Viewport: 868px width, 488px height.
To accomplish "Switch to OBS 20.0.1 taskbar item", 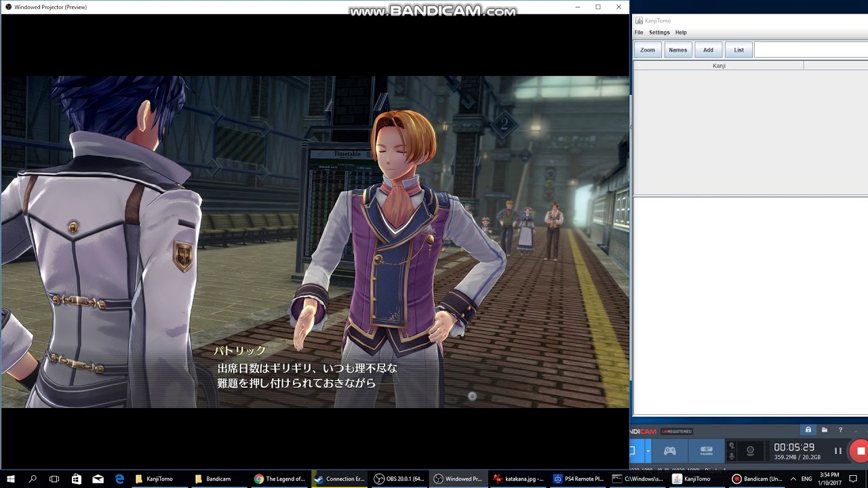I will 399,479.
